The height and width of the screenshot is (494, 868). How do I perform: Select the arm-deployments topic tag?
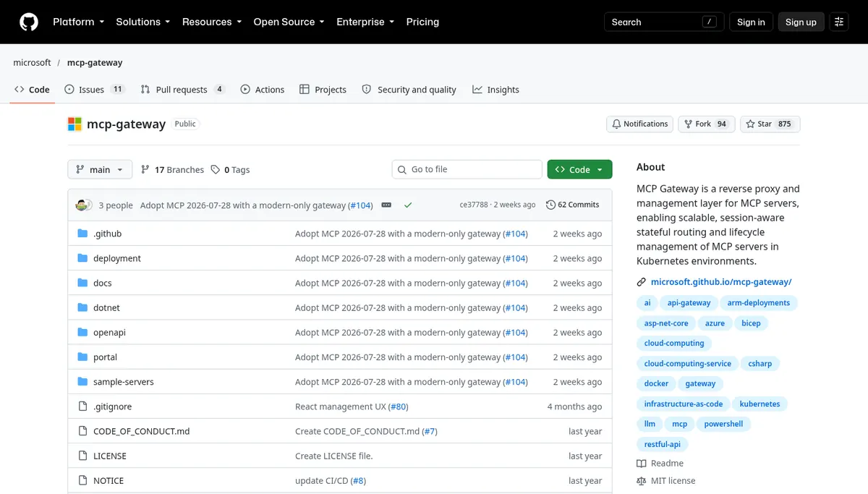coord(759,303)
